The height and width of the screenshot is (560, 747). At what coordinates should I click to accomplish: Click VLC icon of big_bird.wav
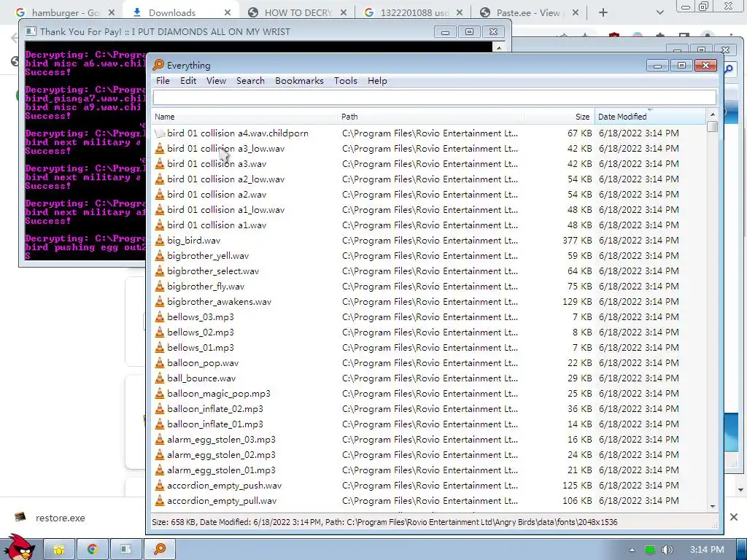pos(160,241)
